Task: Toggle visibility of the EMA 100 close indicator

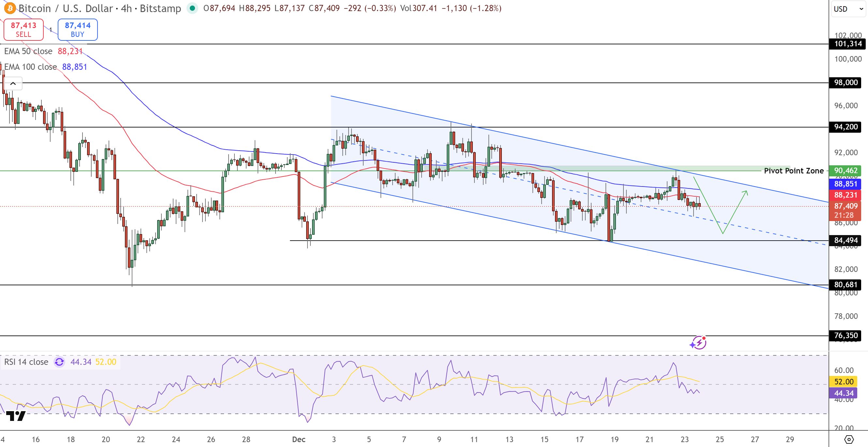Action: (30, 67)
